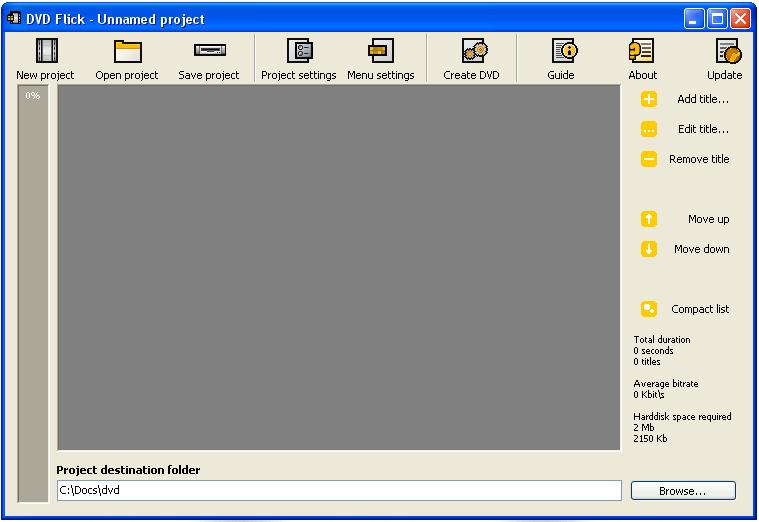The image size is (759, 522).
Task: Click the 0% disc usage bar
Action: click(x=33, y=293)
